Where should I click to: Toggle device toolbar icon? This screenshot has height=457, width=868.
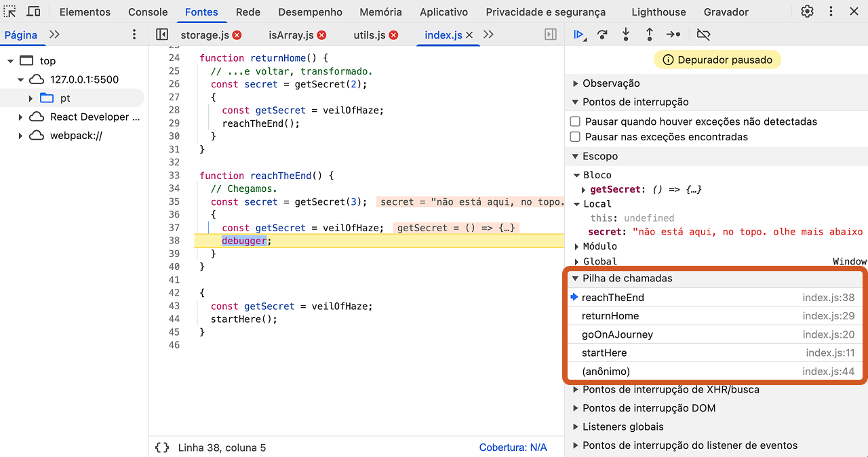(x=33, y=12)
